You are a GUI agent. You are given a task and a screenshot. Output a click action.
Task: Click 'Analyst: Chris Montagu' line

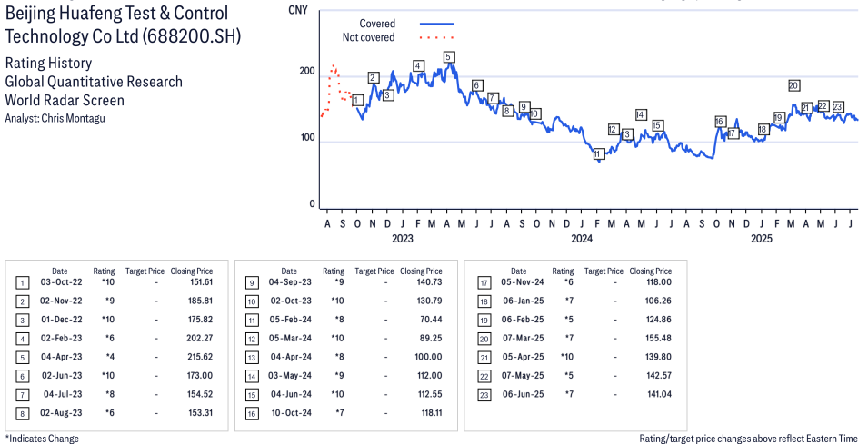point(55,118)
